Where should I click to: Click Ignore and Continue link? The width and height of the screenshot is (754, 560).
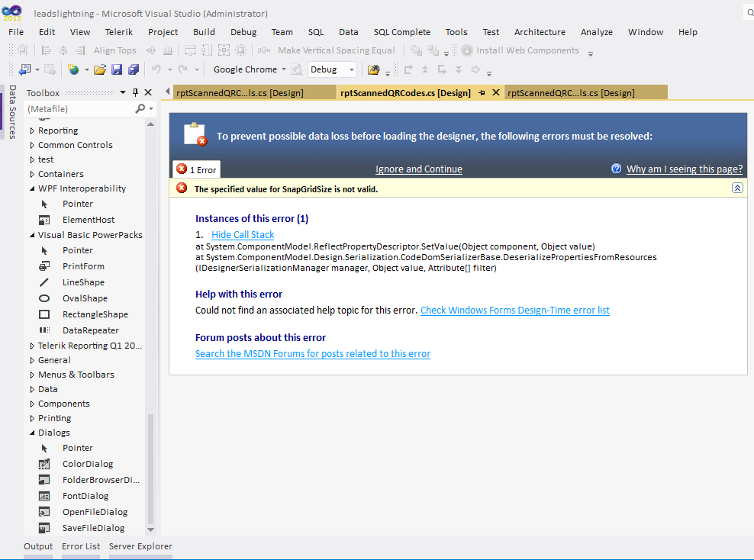[x=418, y=169]
